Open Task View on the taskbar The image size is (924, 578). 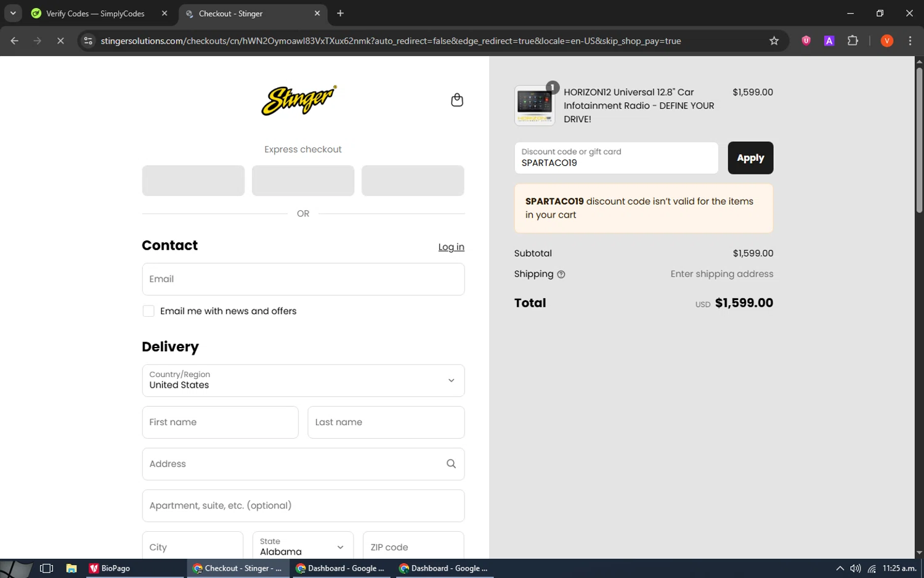coord(46,568)
